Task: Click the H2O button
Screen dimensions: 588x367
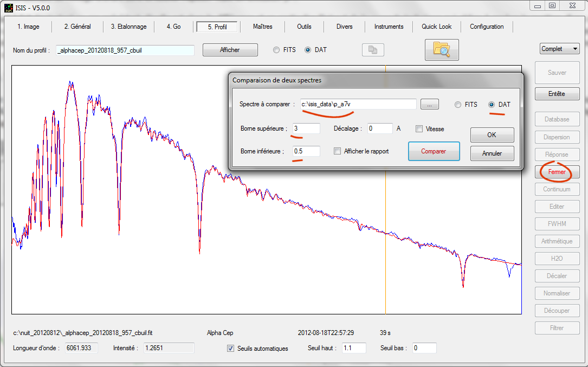Action: (x=557, y=259)
